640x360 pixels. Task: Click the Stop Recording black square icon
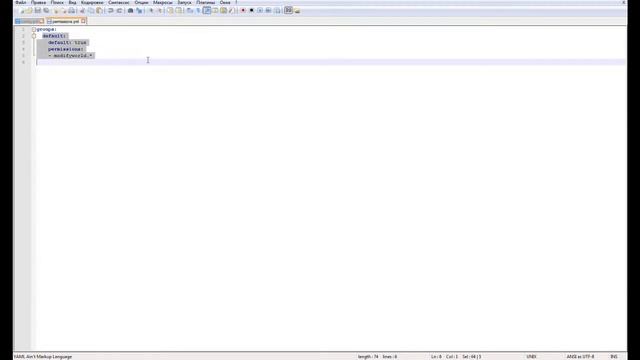coord(251,11)
